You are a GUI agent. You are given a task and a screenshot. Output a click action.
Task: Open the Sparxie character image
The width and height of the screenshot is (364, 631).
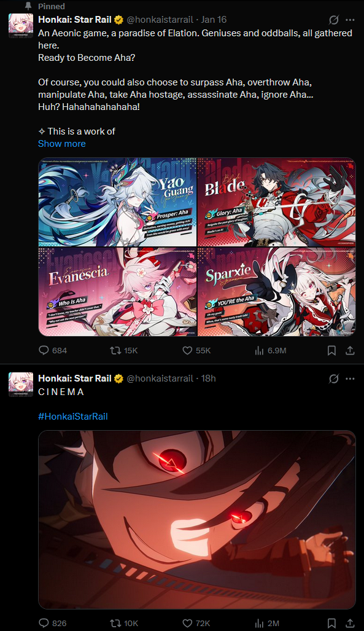point(277,292)
